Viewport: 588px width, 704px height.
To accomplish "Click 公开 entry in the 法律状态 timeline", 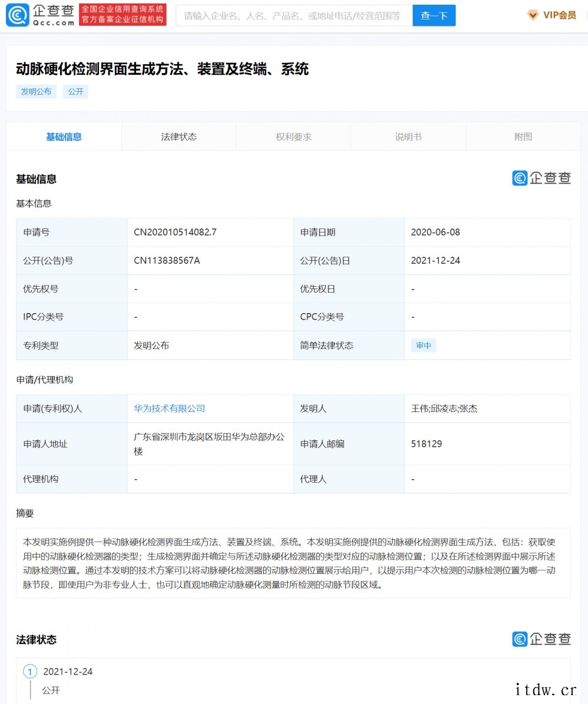I will (51, 690).
